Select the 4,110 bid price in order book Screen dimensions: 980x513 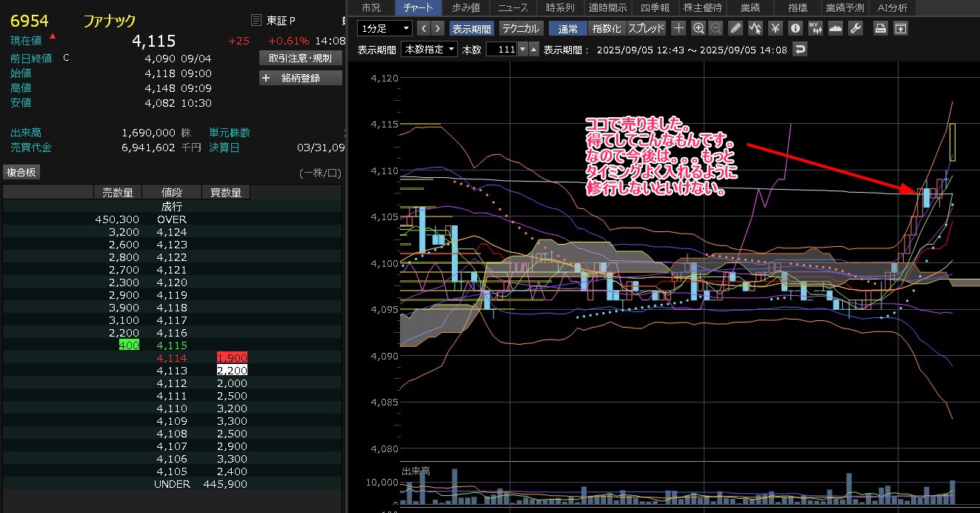pos(172,408)
